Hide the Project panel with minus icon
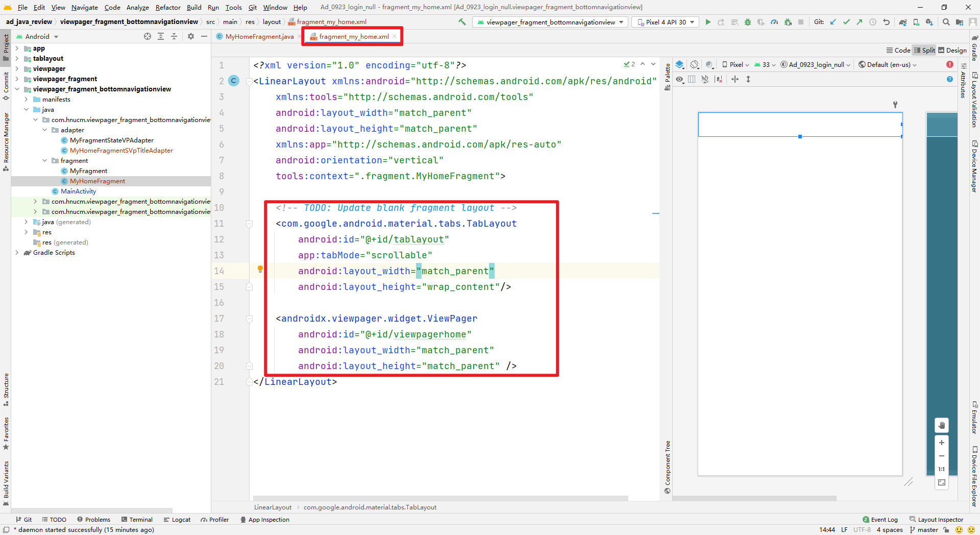 pyautogui.click(x=204, y=36)
